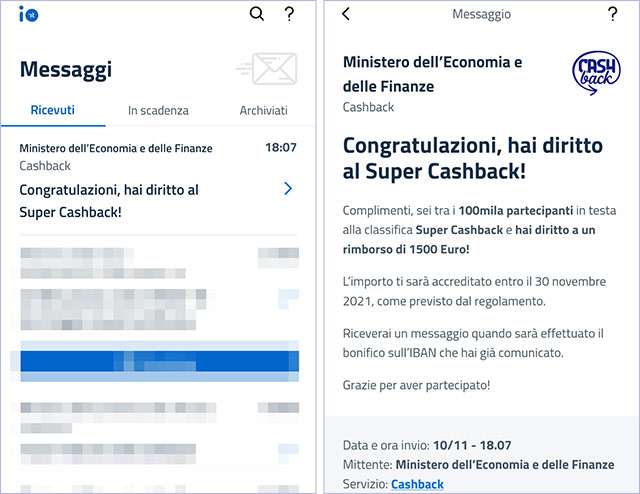The image size is (640, 494).
Task: Switch to the In scadenza tab
Action: point(158,110)
